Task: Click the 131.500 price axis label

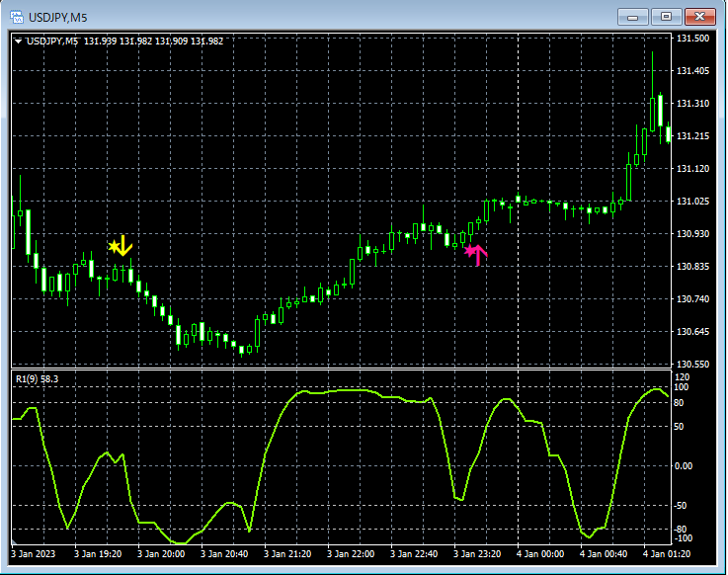Action: tap(692, 39)
